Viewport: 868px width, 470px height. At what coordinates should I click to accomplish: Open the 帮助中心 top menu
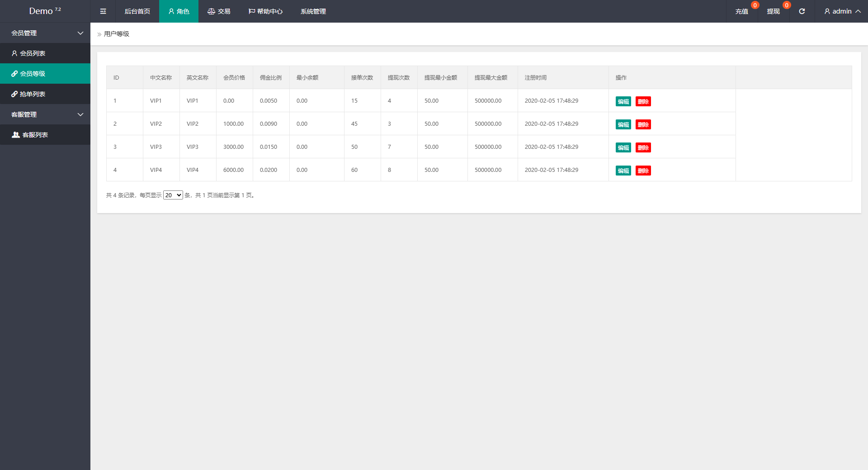265,11
